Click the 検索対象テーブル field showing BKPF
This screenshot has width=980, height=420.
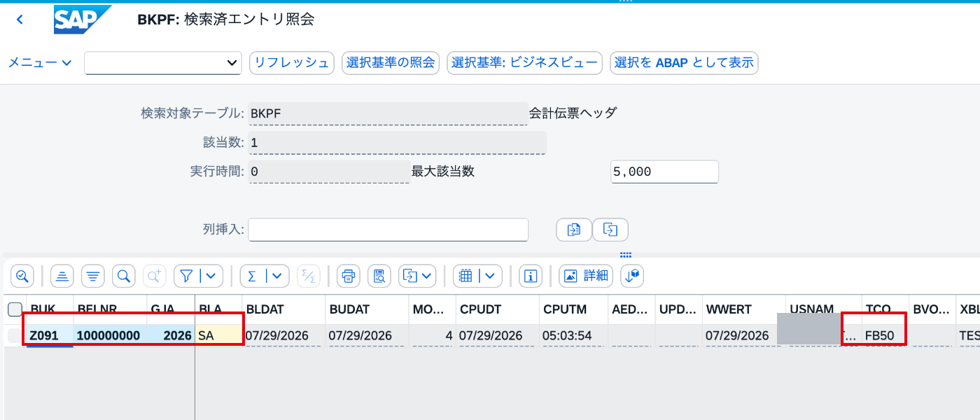tap(388, 113)
